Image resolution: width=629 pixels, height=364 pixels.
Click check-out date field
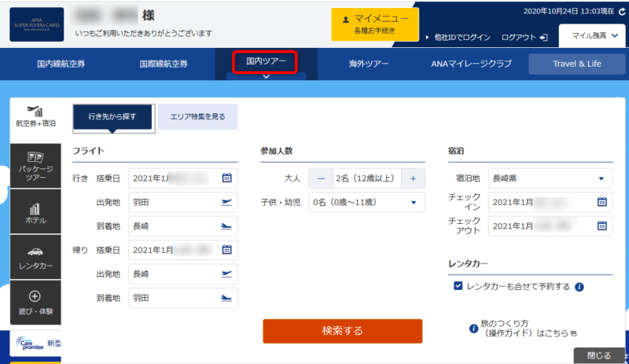tap(550, 226)
